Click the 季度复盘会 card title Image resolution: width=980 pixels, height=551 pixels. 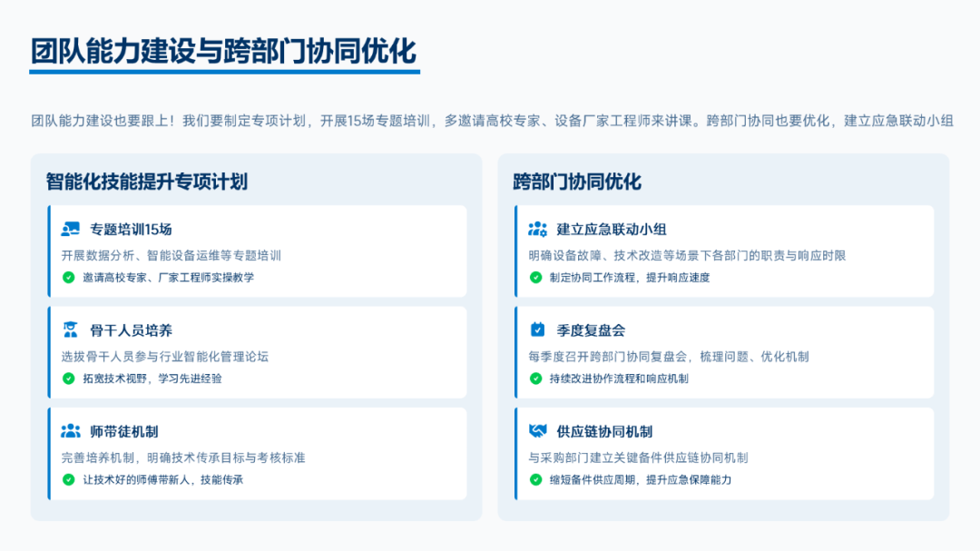click(x=591, y=330)
